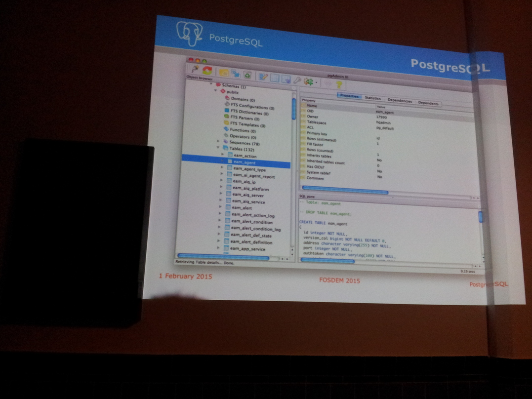Viewport: 532px width, 399px height.
Task: Open the SQL query tool icon
Action: pyautogui.click(x=263, y=77)
